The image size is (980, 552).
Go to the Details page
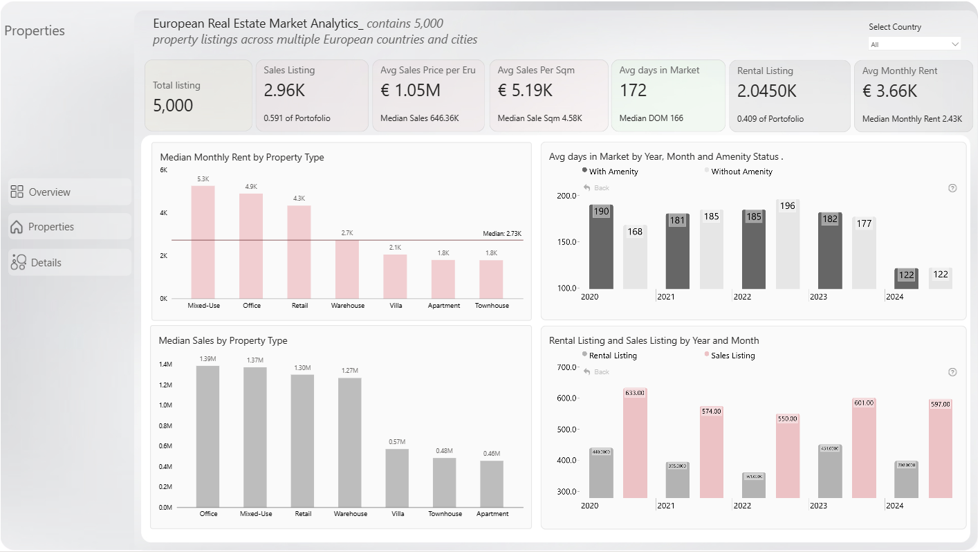pos(70,262)
